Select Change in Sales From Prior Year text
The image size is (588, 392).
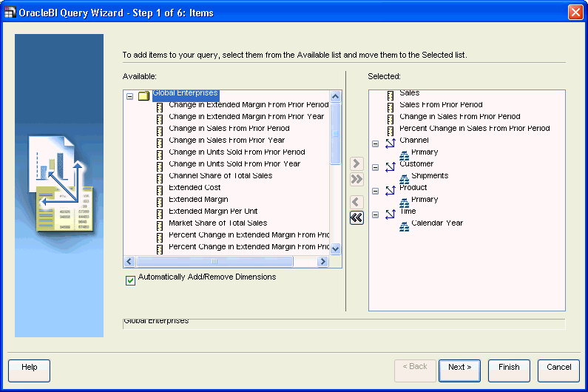pyautogui.click(x=227, y=140)
